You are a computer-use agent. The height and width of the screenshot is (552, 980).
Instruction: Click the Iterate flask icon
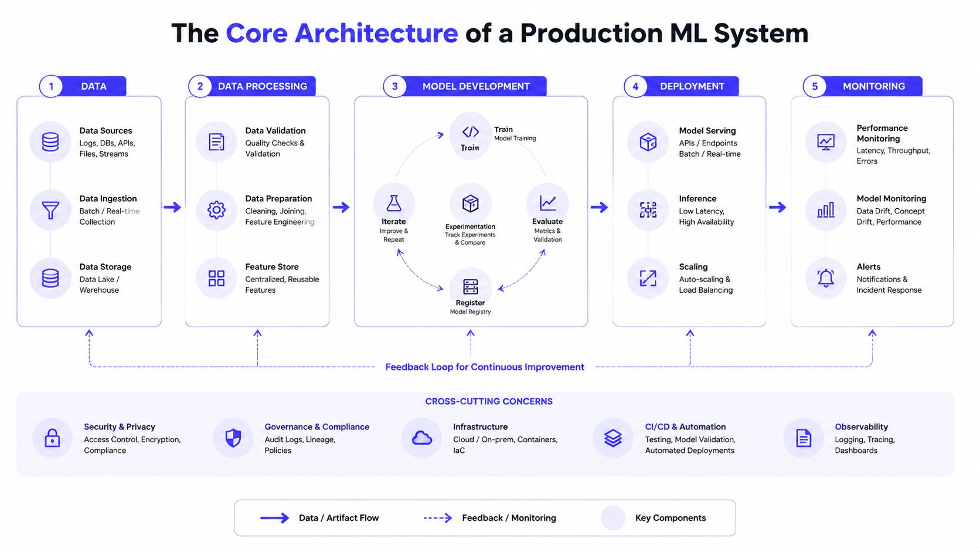pyautogui.click(x=394, y=204)
